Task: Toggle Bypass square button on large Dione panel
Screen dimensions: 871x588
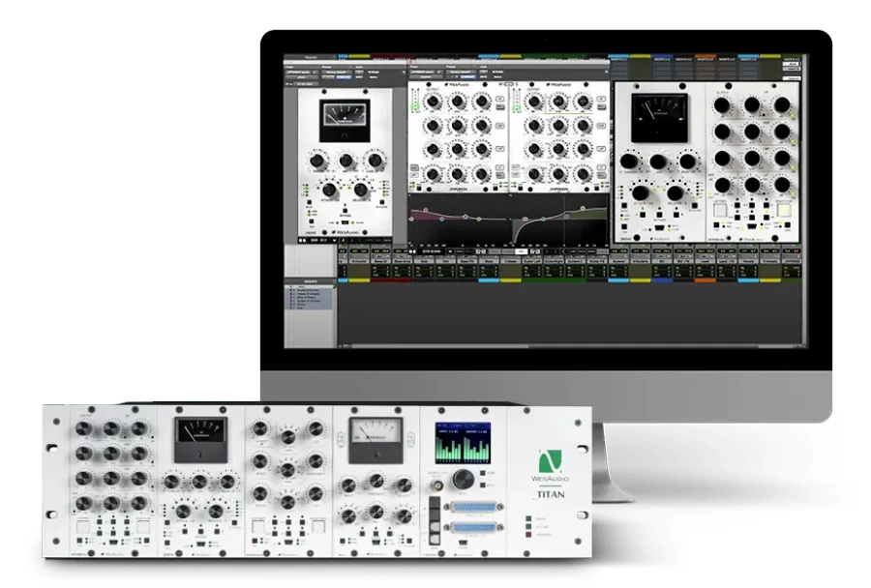Action: click(659, 215)
